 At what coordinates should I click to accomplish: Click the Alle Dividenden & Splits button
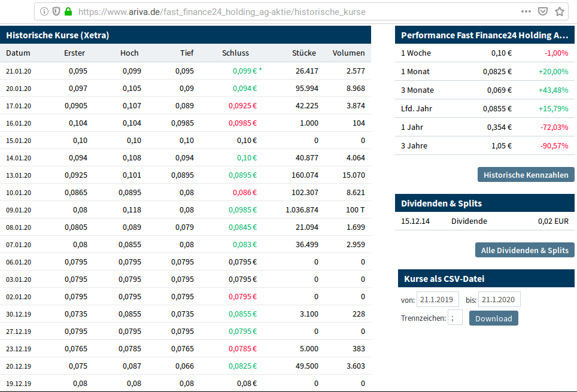coord(524,250)
